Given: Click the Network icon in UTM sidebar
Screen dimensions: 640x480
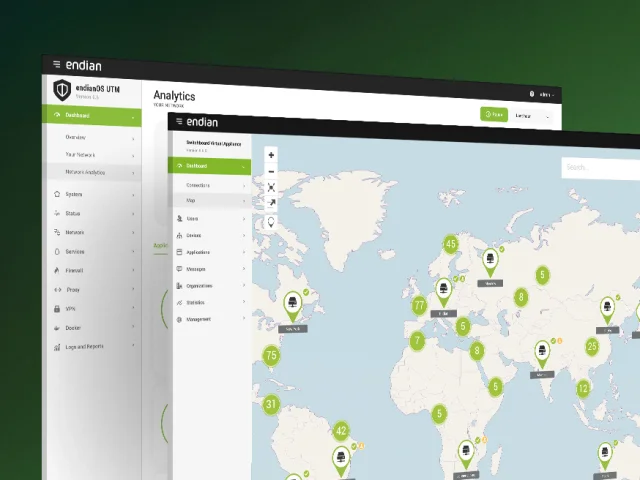Looking at the screenshot, I should pos(57,232).
